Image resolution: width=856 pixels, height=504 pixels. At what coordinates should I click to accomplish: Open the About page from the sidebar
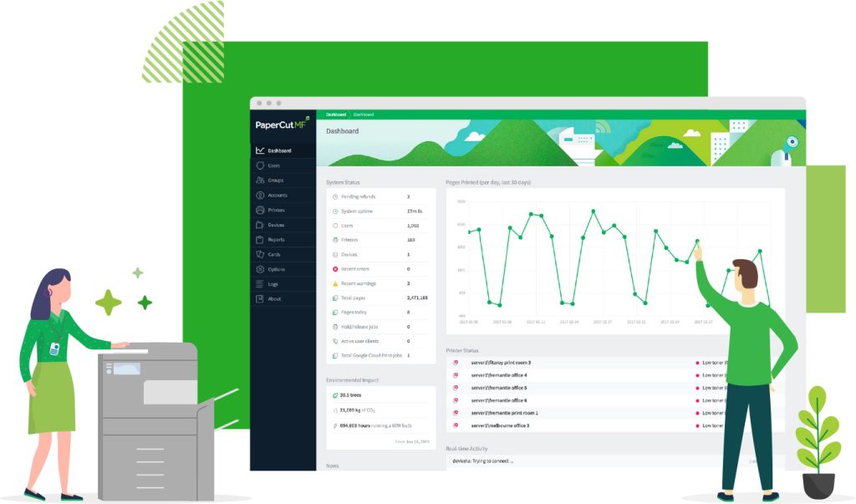coord(274,298)
